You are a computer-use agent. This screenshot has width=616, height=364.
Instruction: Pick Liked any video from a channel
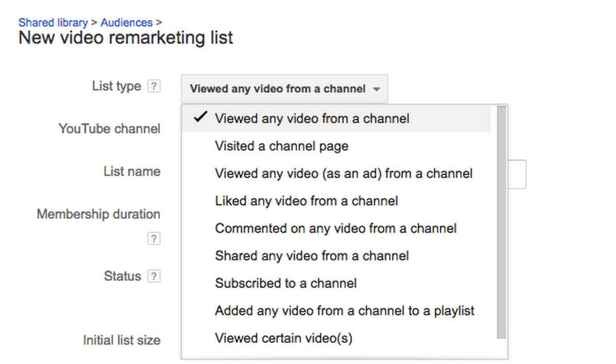306,201
